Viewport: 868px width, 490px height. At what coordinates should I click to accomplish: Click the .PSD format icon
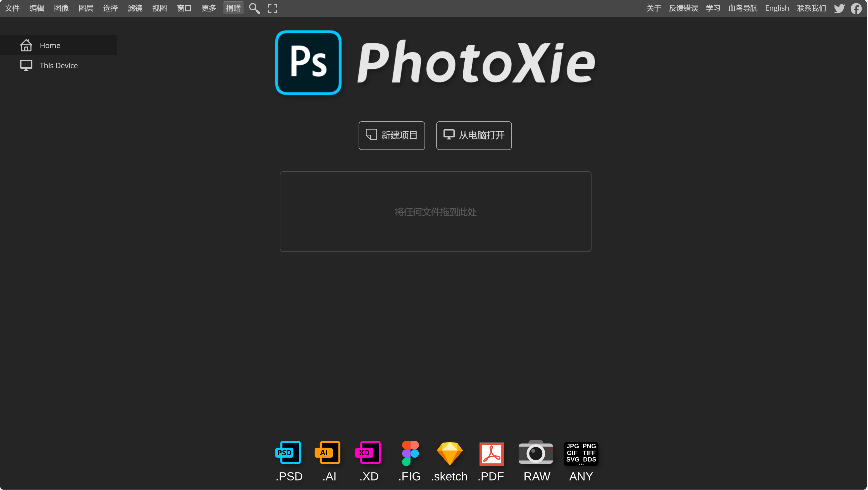[288, 453]
